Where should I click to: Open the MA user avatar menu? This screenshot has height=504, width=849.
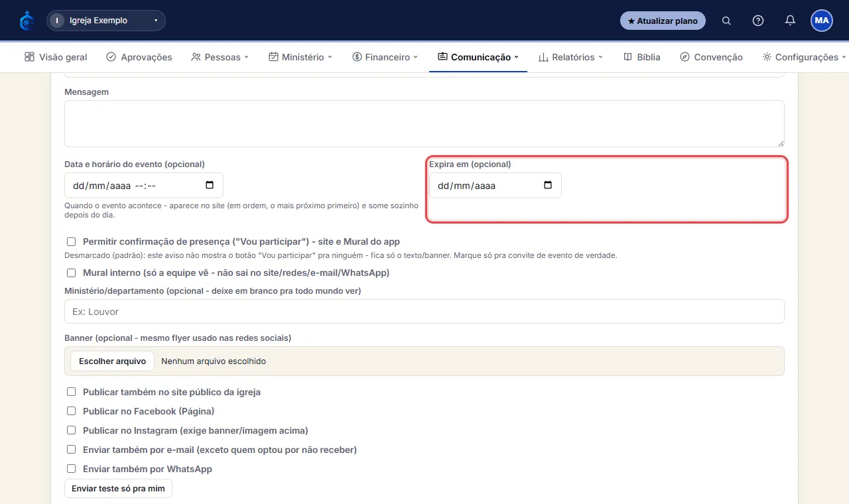[822, 21]
